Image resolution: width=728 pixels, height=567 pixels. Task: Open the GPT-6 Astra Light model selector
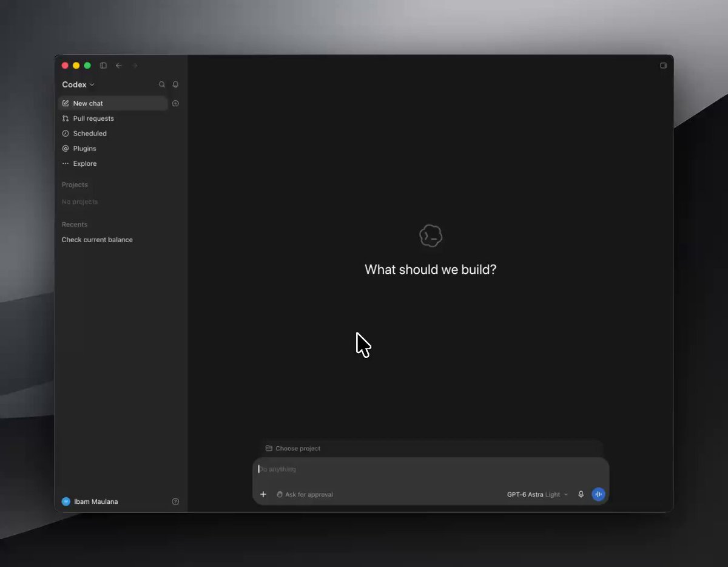(x=538, y=495)
